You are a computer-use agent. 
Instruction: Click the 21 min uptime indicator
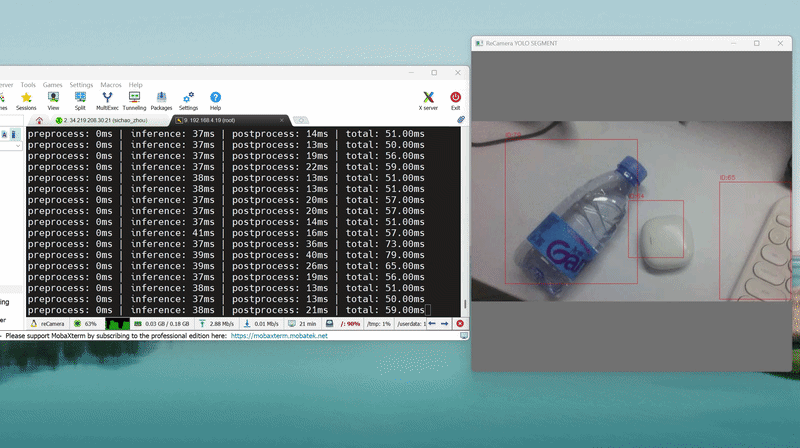[302, 323]
